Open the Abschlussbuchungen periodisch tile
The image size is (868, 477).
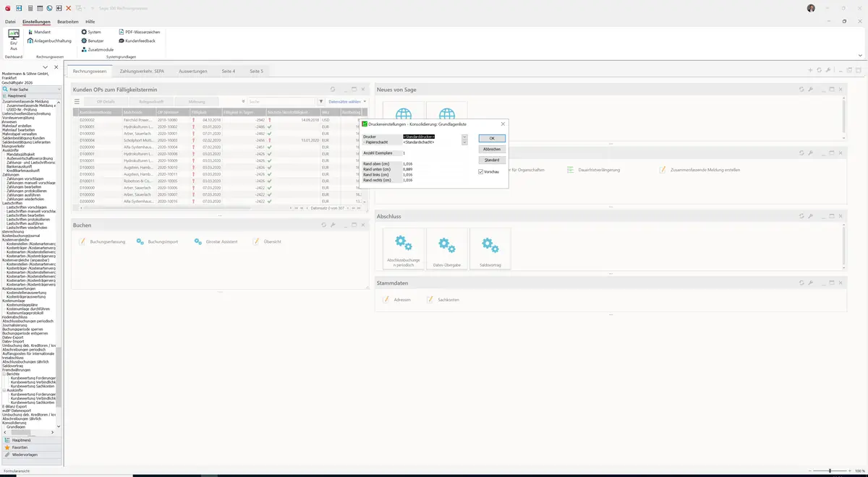click(404, 249)
